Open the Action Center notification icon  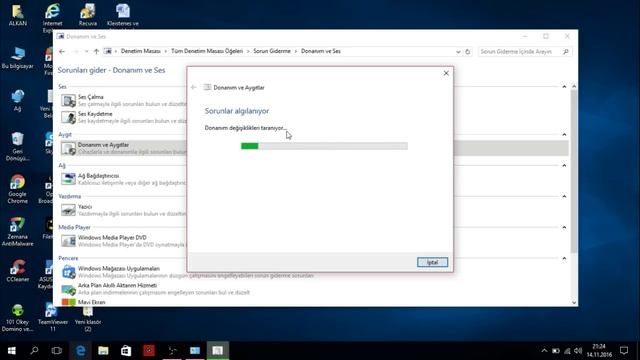coord(624,351)
